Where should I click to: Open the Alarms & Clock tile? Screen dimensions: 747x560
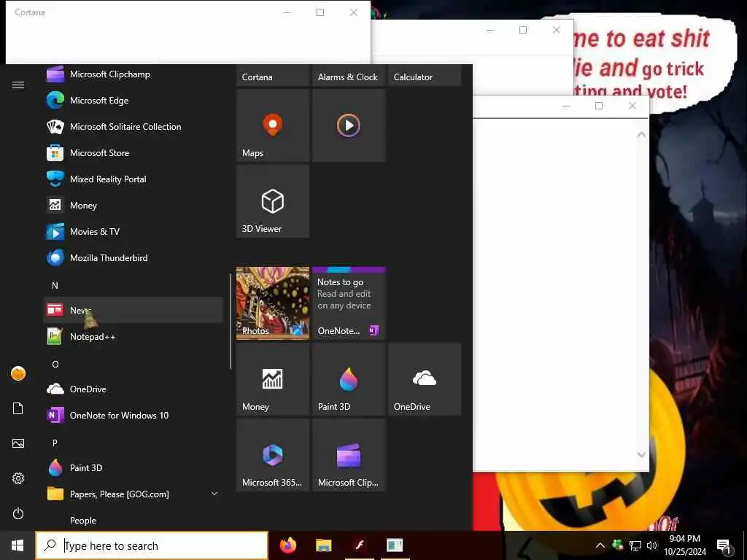coord(349,75)
